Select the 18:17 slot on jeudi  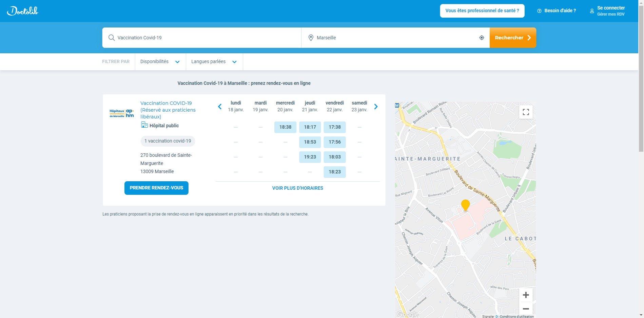(x=310, y=127)
